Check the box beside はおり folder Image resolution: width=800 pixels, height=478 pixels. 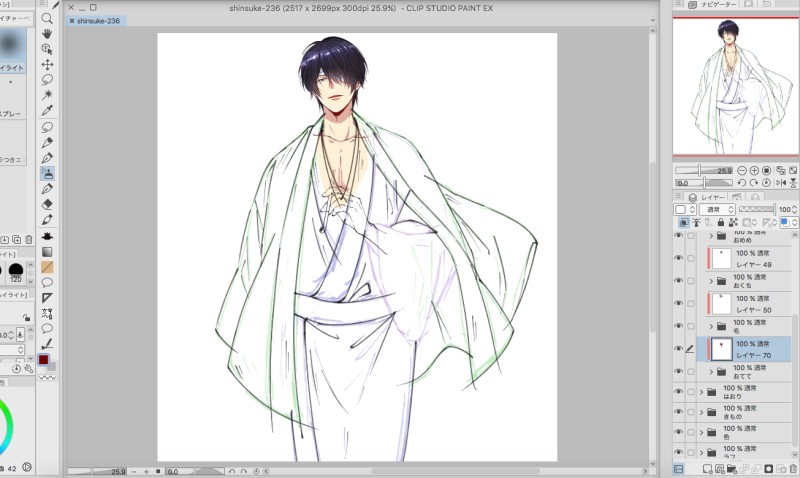[691, 392]
